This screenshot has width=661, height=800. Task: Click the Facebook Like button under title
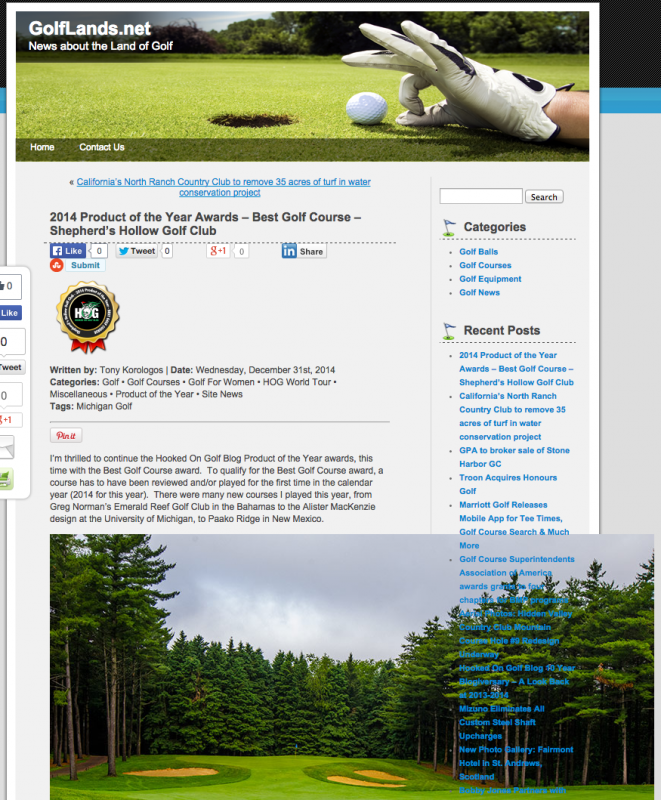click(x=68, y=251)
